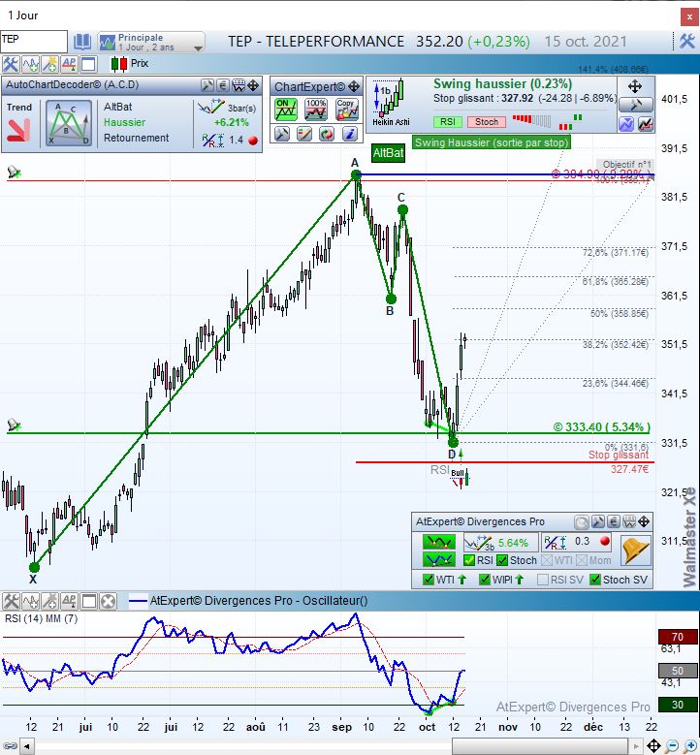Click the move handle of AutoChartDecoder panel
700x755 pixels.
click(253, 85)
